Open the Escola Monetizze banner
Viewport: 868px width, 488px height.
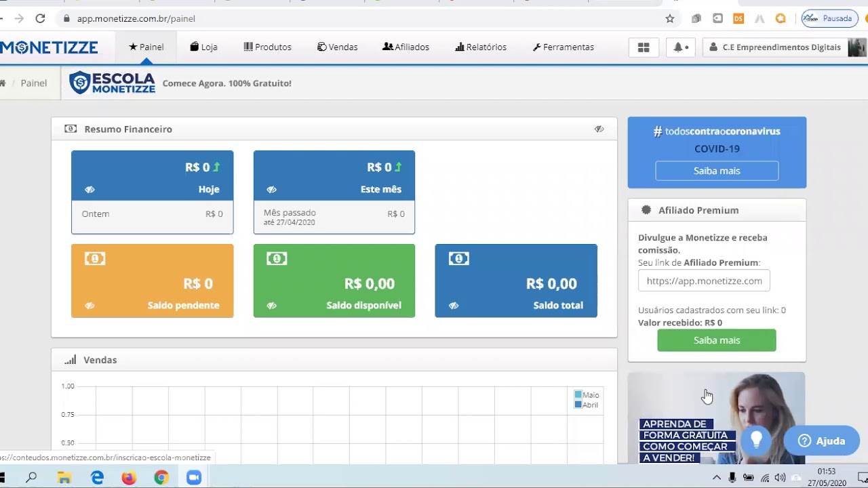tap(180, 83)
